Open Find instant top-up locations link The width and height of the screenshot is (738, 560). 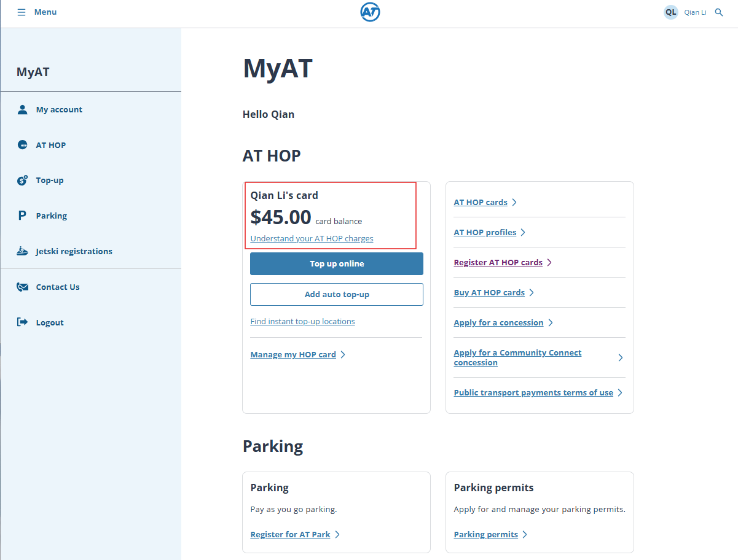pos(302,321)
